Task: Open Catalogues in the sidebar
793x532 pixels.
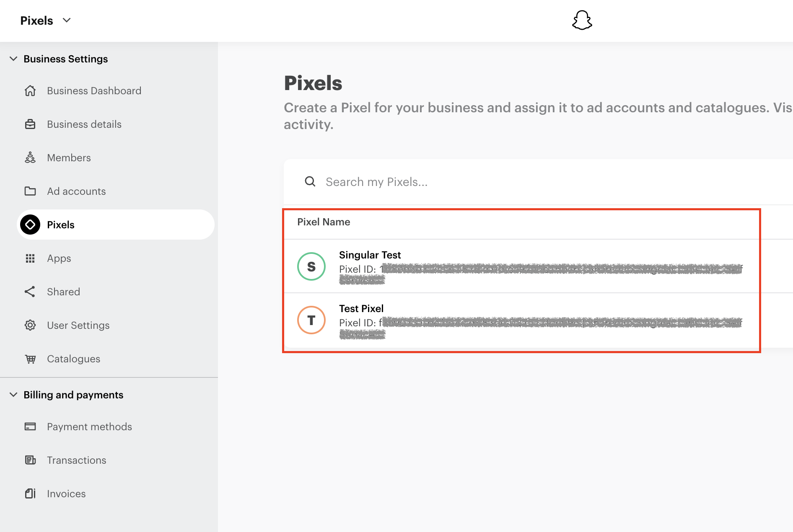Action: (x=74, y=359)
